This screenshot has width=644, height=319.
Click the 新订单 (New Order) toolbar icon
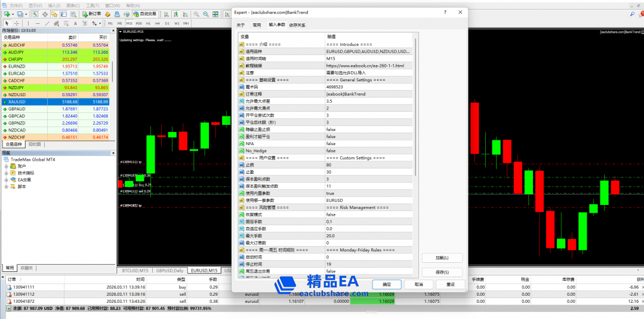93,14
